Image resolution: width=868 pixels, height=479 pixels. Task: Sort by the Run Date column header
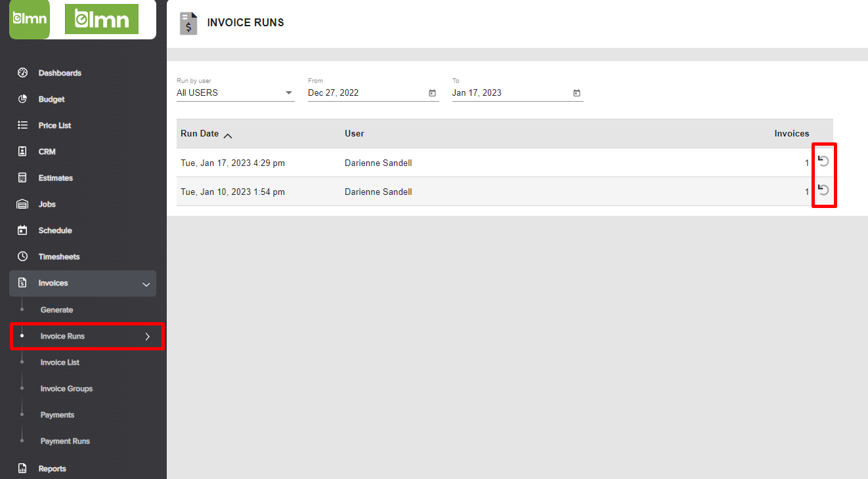click(x=200, y=133)
